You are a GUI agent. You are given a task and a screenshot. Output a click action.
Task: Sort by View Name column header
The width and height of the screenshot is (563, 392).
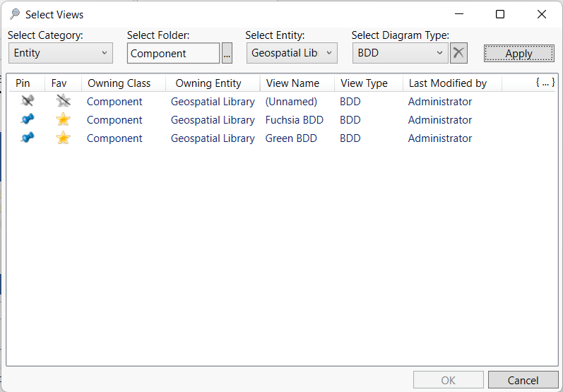[x=292, y=83]
